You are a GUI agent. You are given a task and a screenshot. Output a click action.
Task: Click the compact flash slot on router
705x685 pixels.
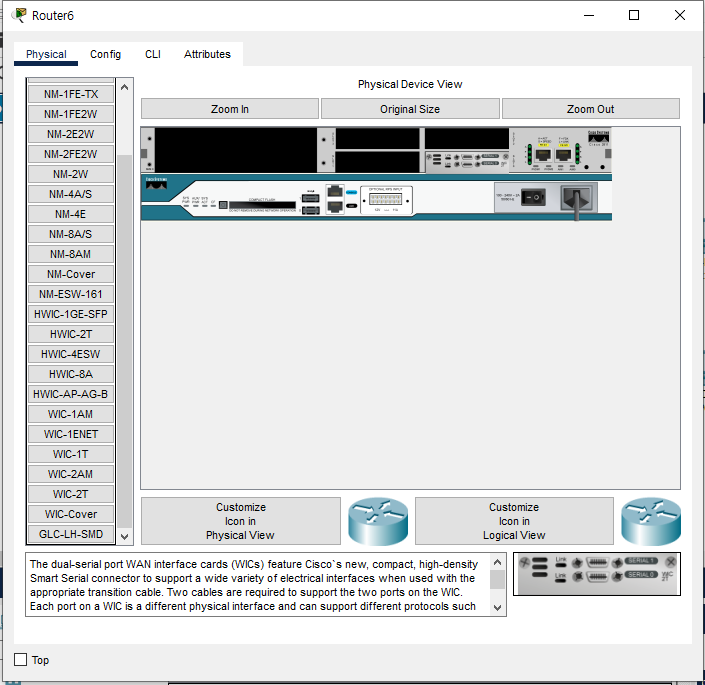click(x=263, y=205)
